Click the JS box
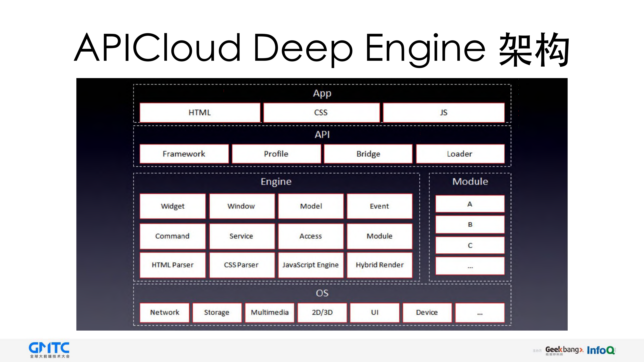 (x=443, y=112)
